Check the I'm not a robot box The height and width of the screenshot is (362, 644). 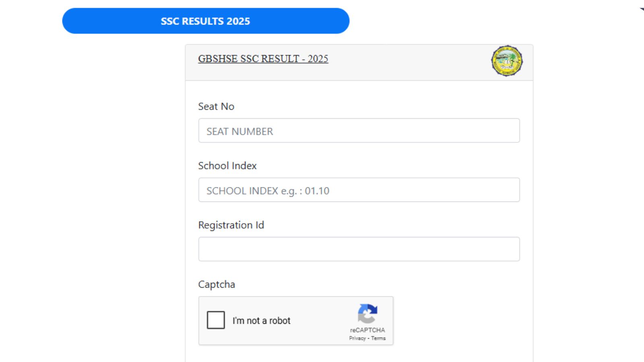[x=216, y=320]
